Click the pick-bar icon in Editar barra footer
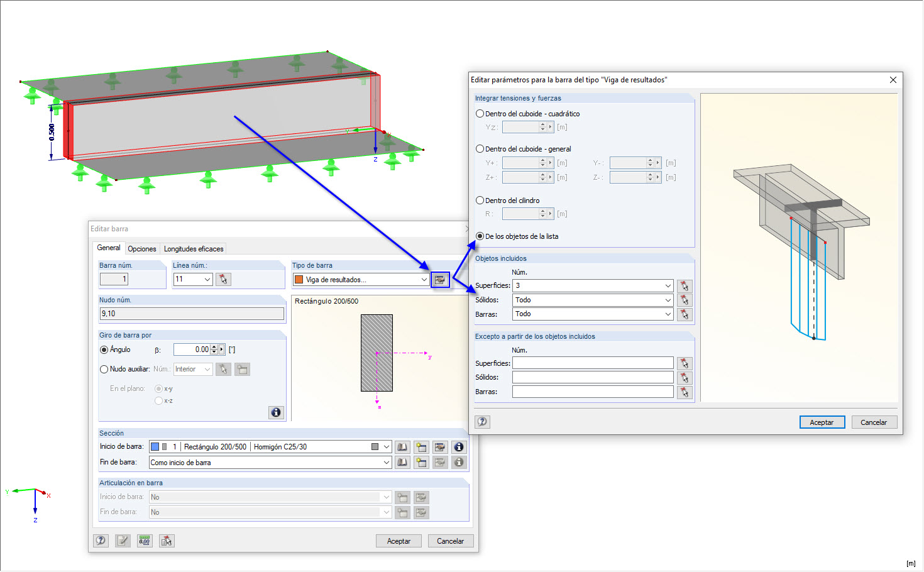The image size is (924, 572). 167,541
